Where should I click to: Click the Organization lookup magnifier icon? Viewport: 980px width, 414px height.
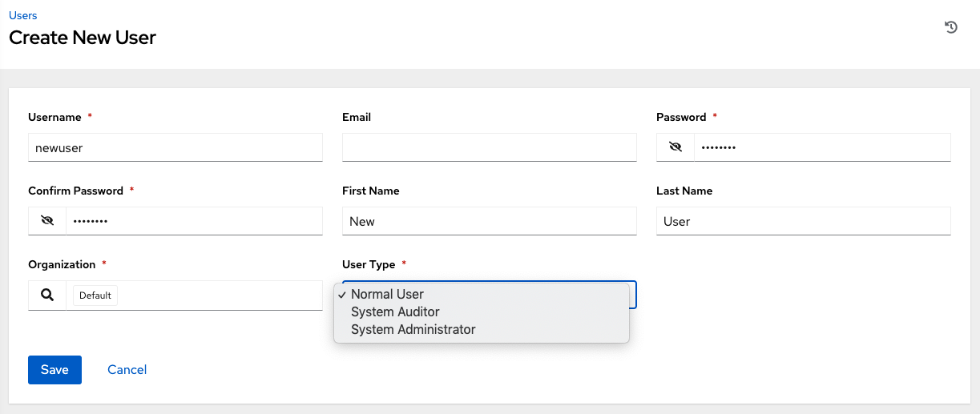point(47,295)
